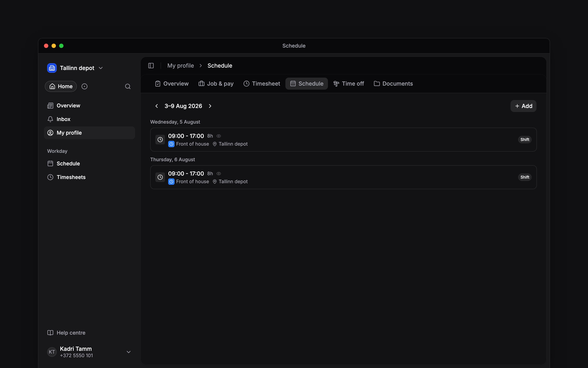Click the location pin on Thursday's shift

pyautogui.click(x=215, y=182)
